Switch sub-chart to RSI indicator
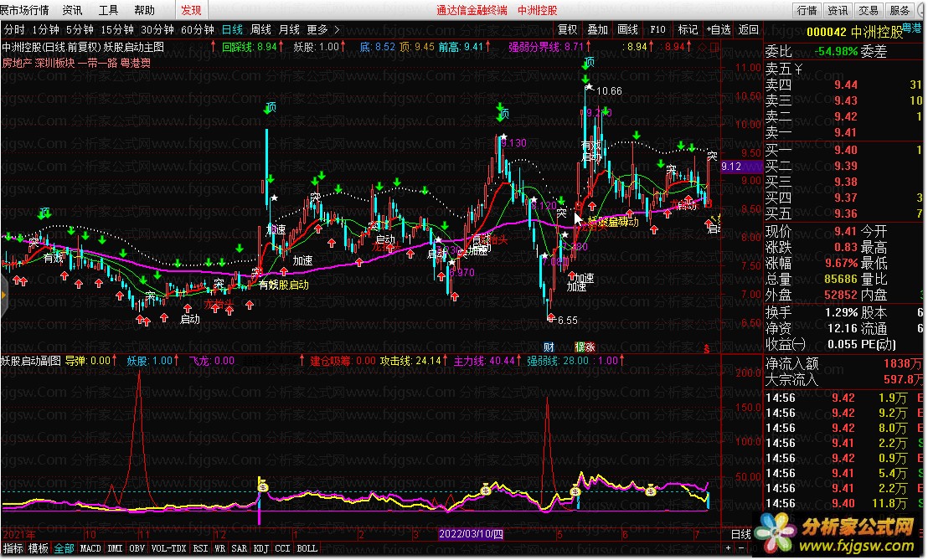This screenshot has width=928, height=560. coord(201,549)
